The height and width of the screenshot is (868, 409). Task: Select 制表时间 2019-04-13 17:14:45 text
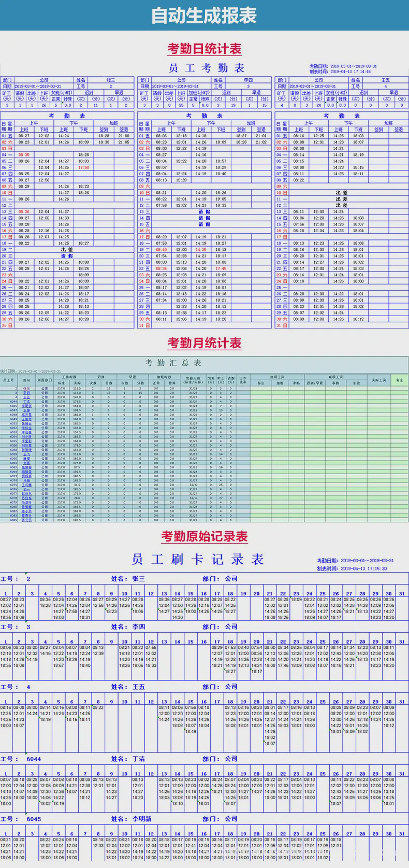click(x=340, y=72)
